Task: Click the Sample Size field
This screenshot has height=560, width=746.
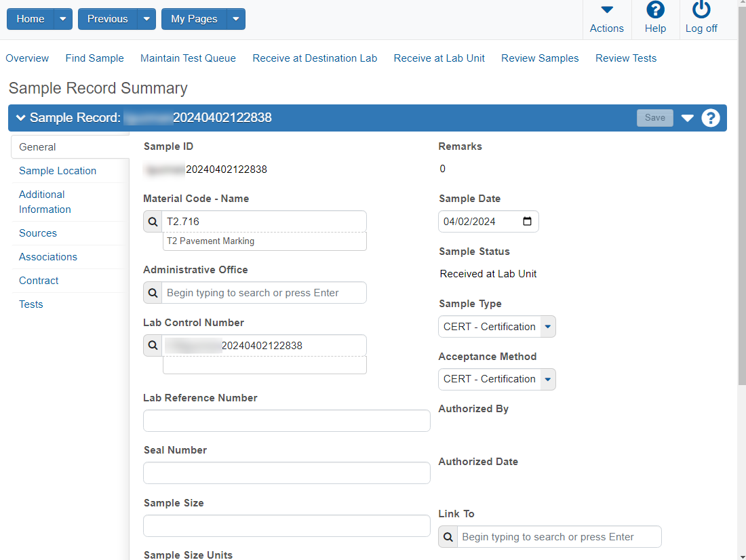Action: [x=287, y=525]
